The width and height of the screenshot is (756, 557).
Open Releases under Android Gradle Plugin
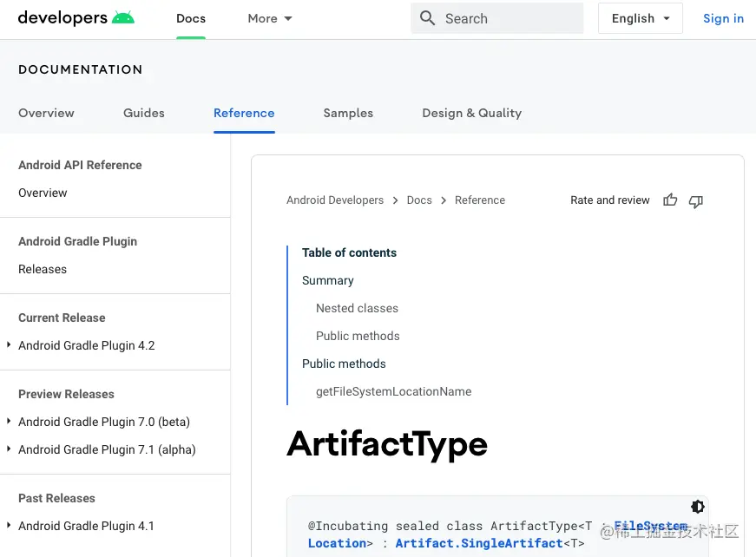coord(43,269)
